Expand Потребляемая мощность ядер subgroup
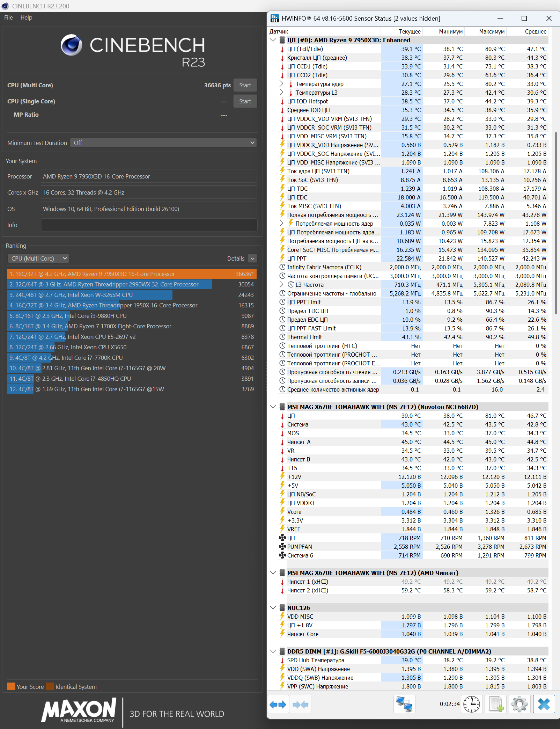The height and width of the screenshot is (729, 560). [281, 224]
